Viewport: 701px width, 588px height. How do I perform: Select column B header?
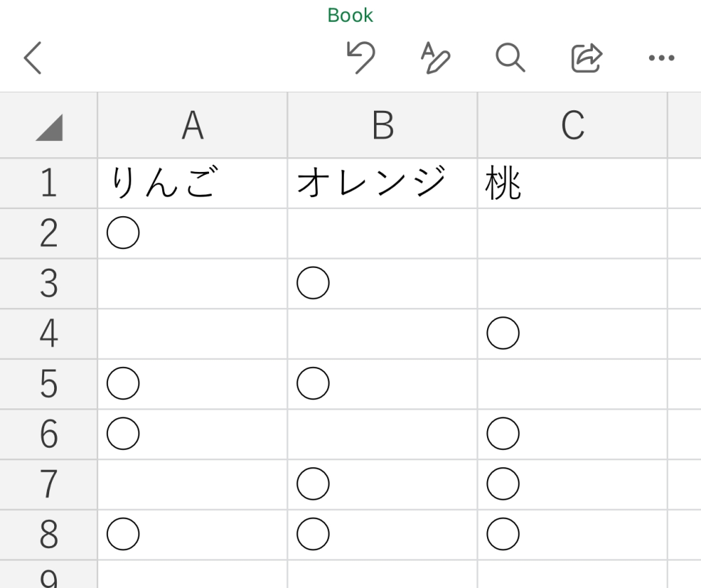point(382,126)
